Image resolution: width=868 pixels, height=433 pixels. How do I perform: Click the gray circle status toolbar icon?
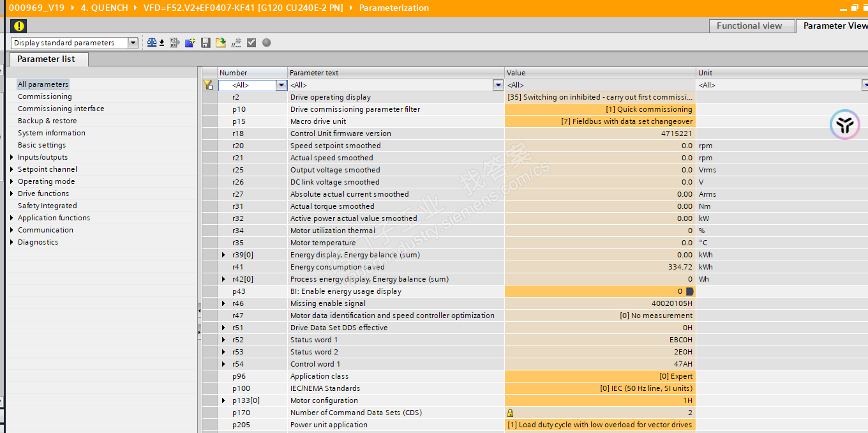267,43
